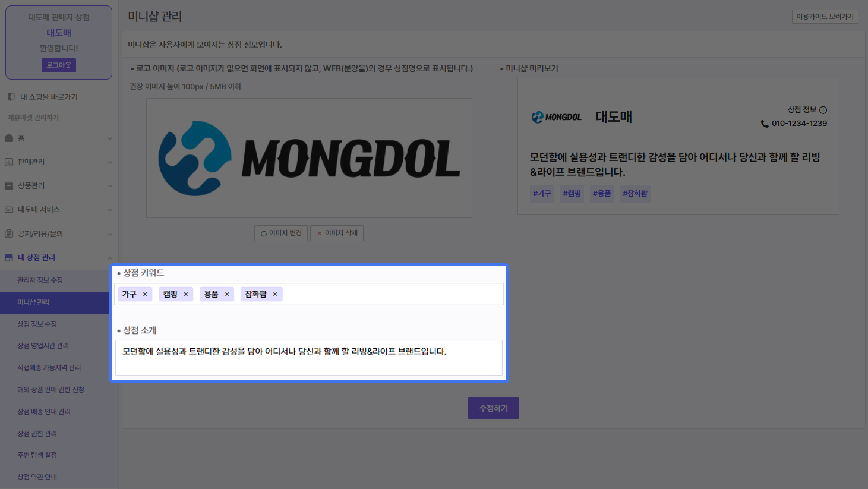The width and height of the screenshot is (868, 489).
Task: Click the 공지/리뷰/문의 document icon
Action: pyautogui.click(x=9, y=234)
